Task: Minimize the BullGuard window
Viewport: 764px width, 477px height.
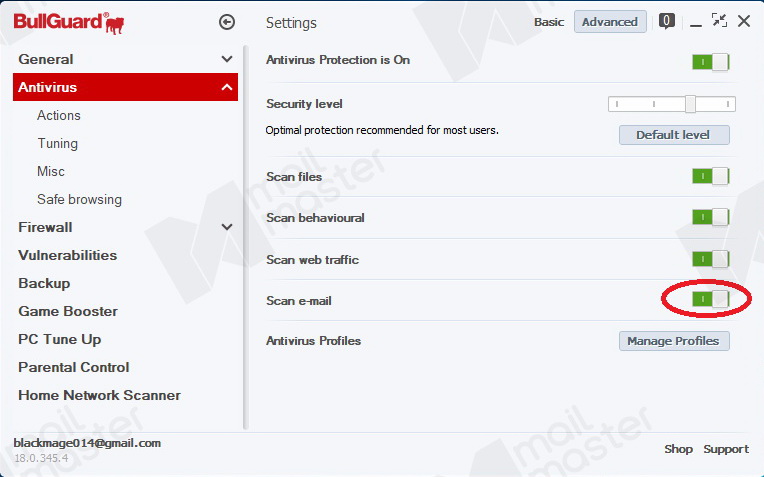Action: click(x=696, y=23)
